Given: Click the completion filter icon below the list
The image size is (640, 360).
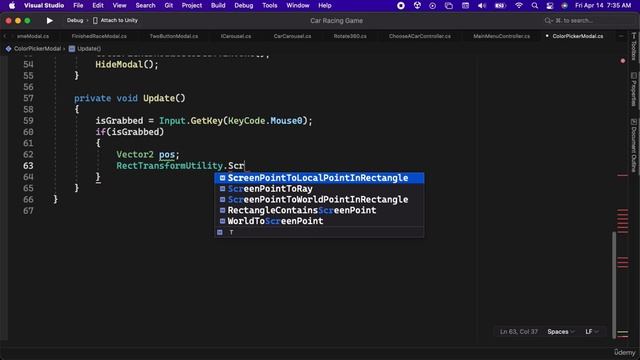Looking at the screenshot, I should coord(220,232).
